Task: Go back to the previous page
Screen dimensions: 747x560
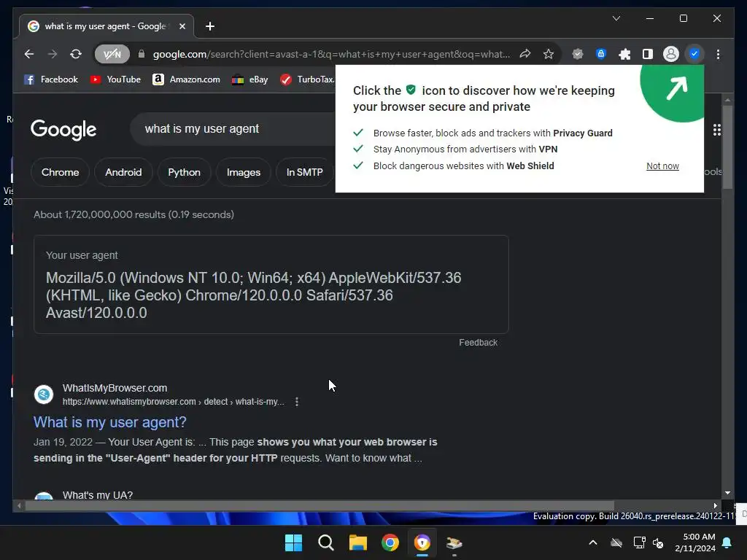Action: pyautogui.click(x=29, y=54)
